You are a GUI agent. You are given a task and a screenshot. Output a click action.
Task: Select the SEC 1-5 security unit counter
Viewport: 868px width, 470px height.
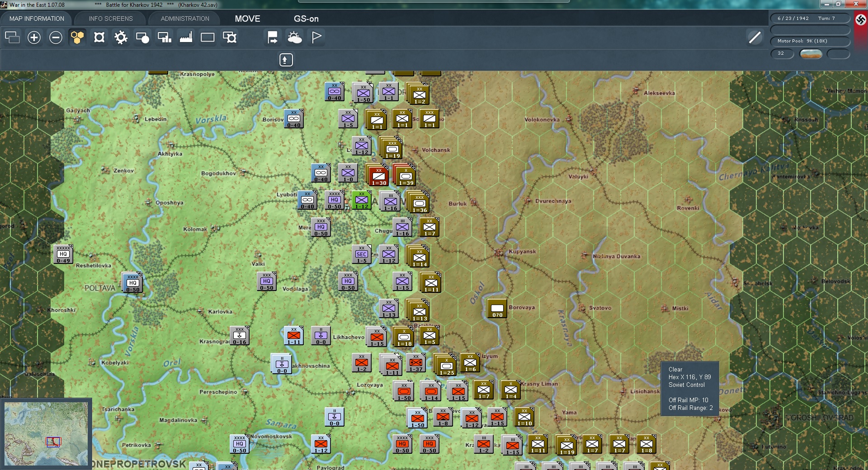pos(362,254)
